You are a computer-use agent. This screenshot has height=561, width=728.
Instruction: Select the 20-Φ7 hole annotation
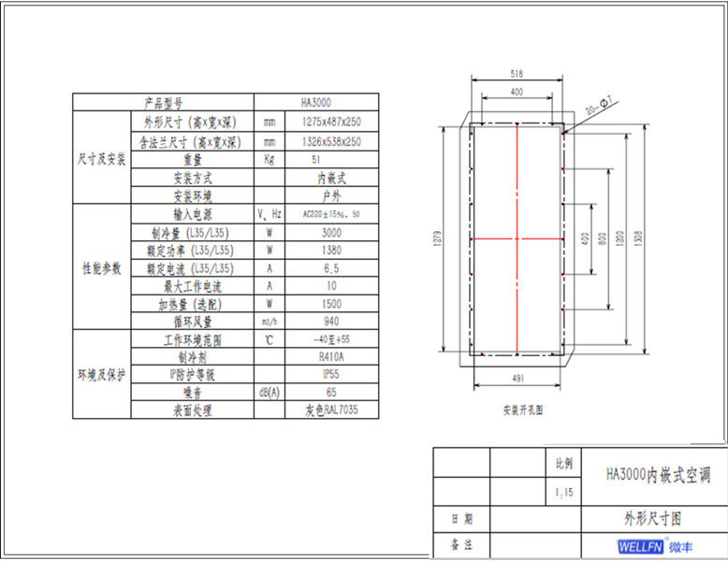[598, 102]
